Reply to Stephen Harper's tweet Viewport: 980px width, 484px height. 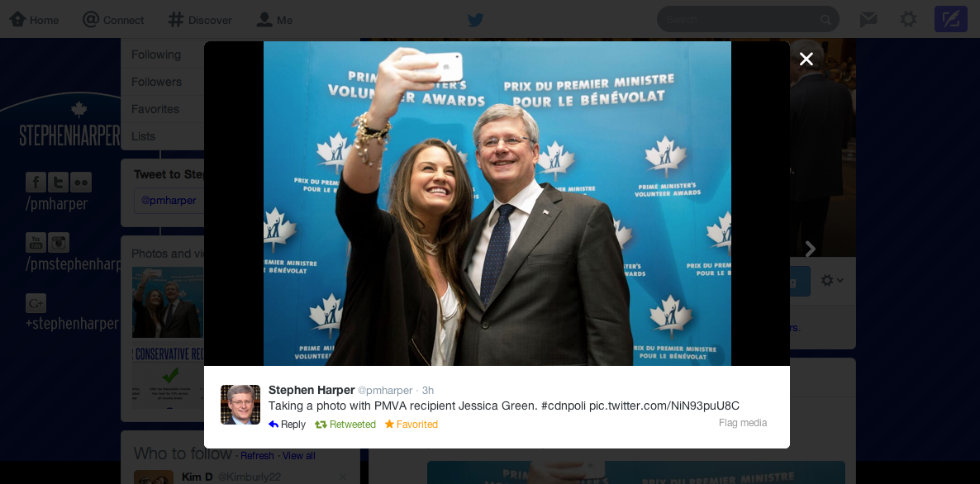tap(287, 425)
